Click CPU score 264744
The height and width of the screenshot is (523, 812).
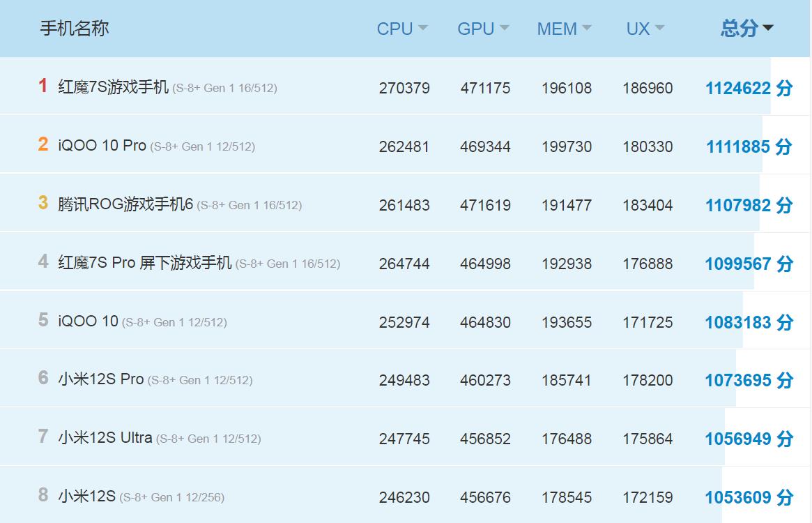404,264
